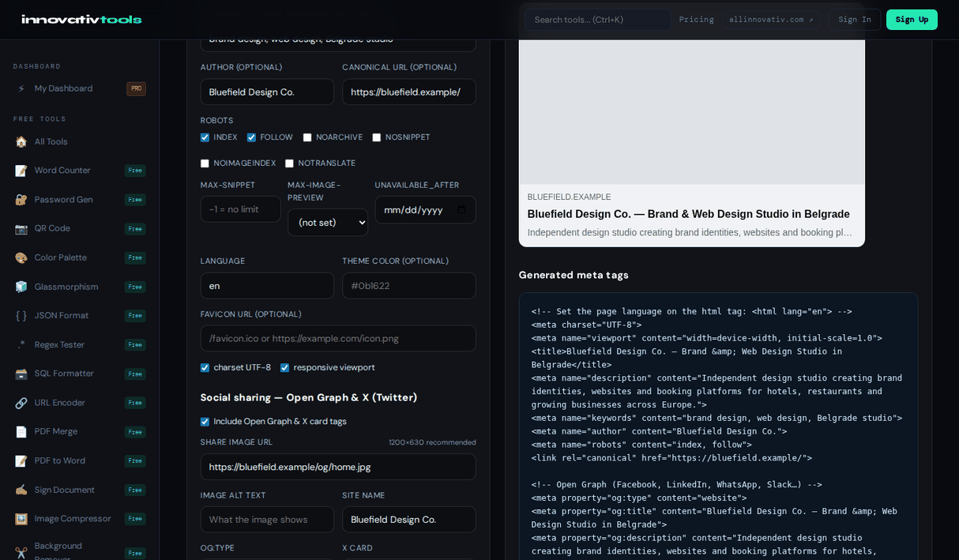The image size is (959, 560).
Task: Click the Favicon URL field
Action: click(x=338, y=338)
